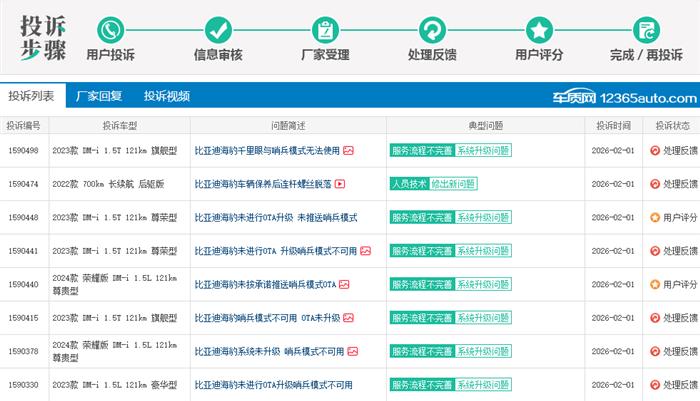Click the 处理反馈 step icon
This screenshot has width=700, height=401.
tap(433, 30)
